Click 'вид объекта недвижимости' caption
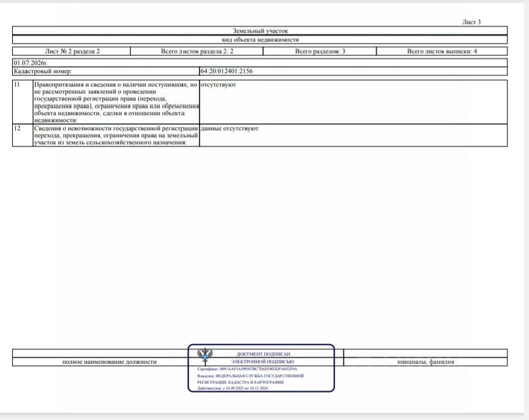The width and height of the screenshot is (529, 420). point(260,40)
